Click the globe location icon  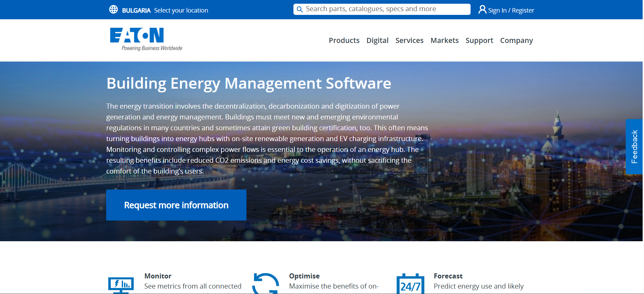point(114,9)
